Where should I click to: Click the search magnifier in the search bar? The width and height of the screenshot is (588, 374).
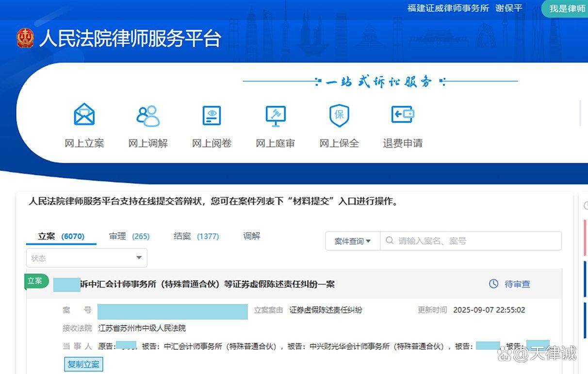[390, 240]
